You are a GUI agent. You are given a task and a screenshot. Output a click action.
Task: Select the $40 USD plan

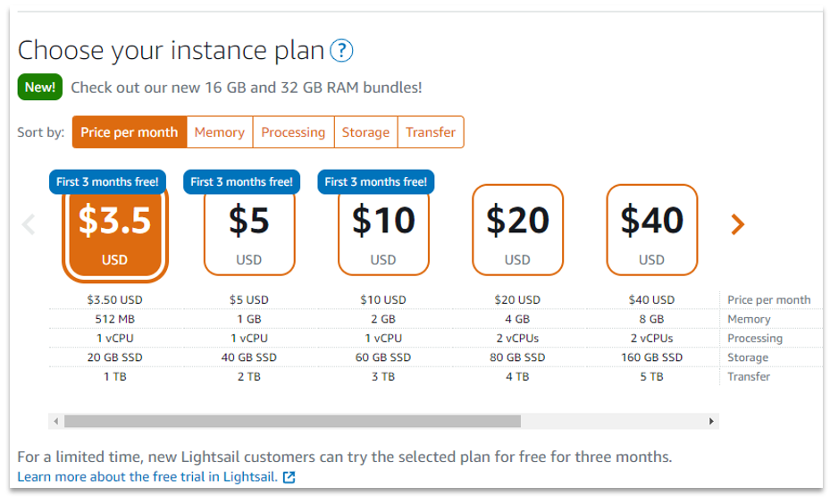pos(651,230)
